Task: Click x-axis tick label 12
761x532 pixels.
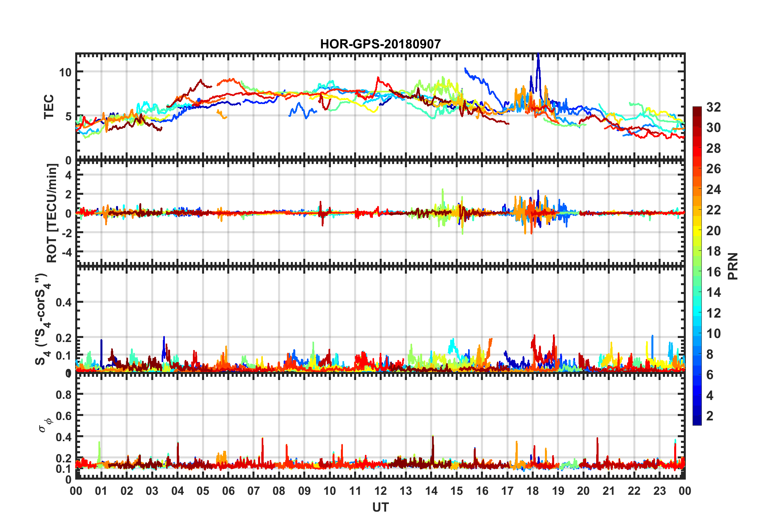Action: point(380,491)
